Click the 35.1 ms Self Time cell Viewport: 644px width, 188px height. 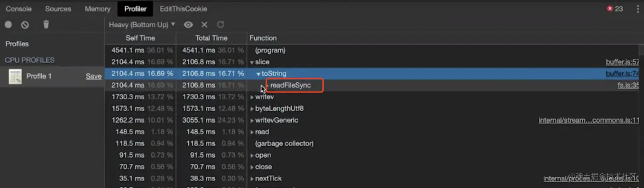(140, 178)
